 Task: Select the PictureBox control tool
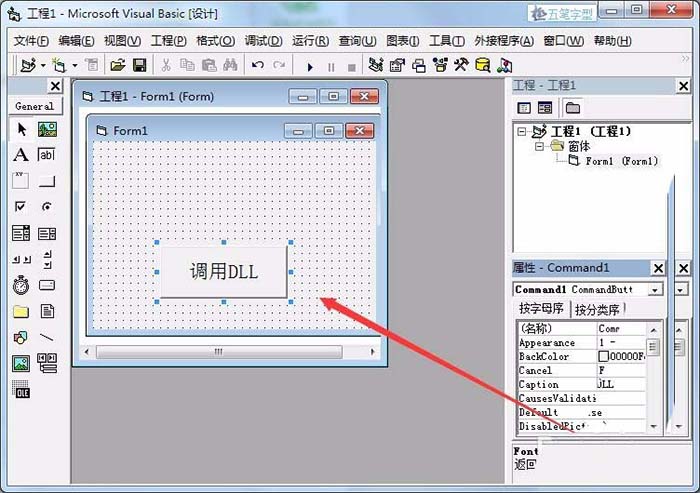(x=47, y=130)
